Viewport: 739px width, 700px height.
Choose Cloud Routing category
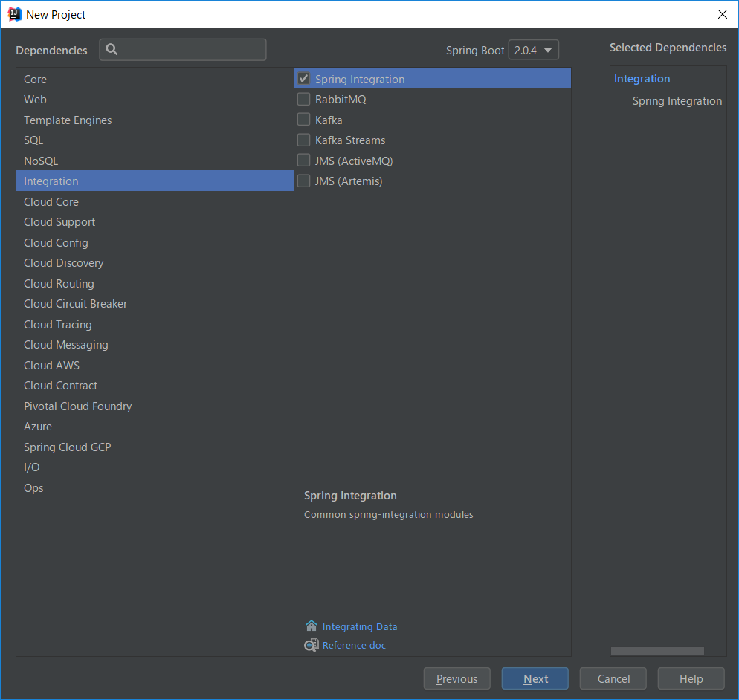pyautogui.click(x=155, y=284)
